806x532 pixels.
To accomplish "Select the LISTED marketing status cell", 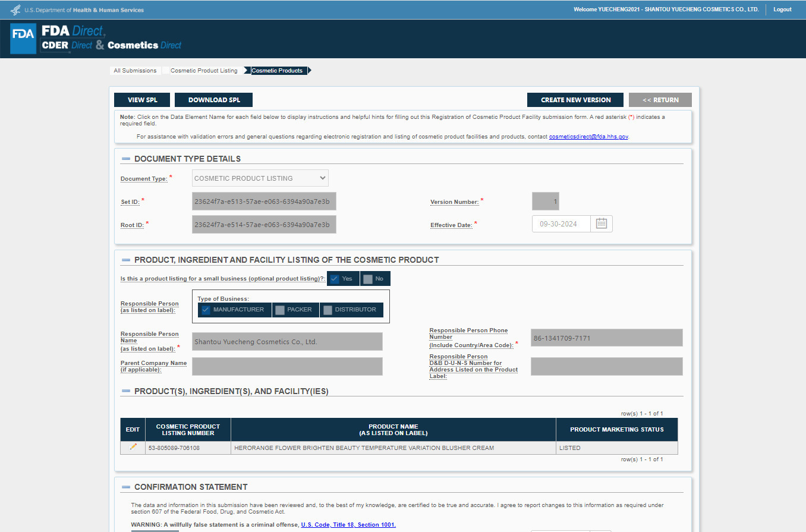I will point(617,448).
